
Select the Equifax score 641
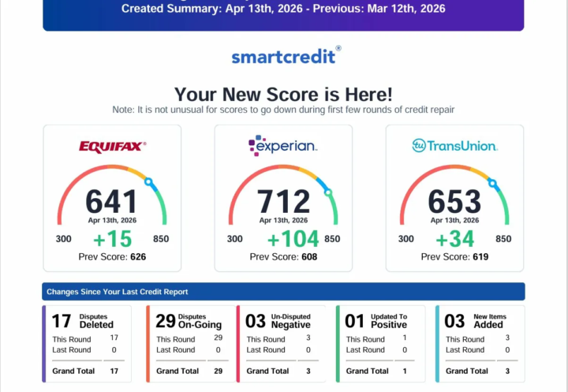click(111, 201)
